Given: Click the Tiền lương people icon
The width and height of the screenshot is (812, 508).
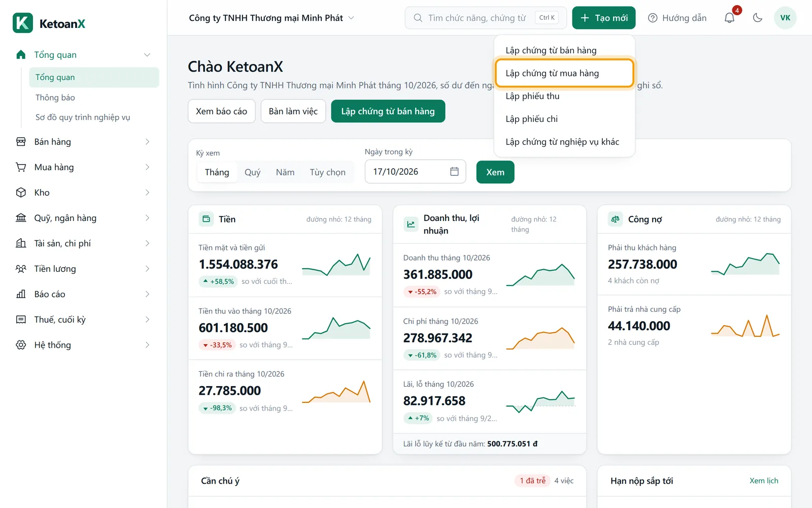Looking at the screenshot, I should coord(21,269).
